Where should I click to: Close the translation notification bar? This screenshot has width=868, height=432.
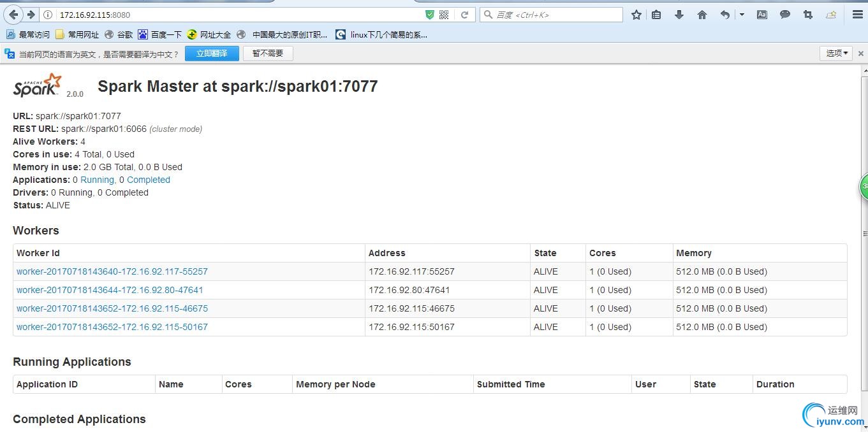[x=860, y=54]
